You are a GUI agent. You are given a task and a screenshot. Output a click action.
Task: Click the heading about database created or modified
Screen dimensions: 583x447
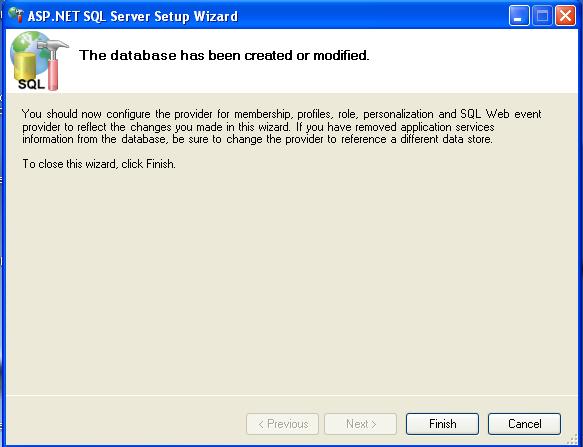[x=224, y=55]
